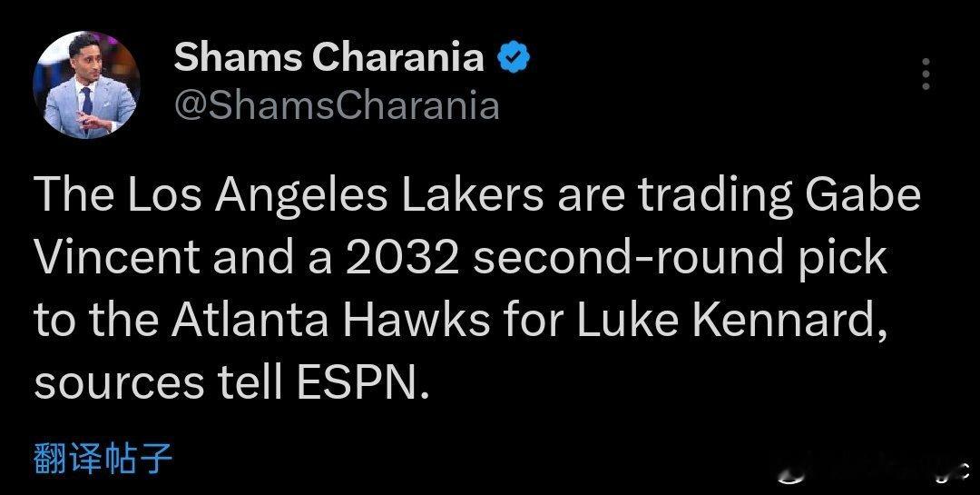Open the @ShamsCharania handle
Viewport: 980px width, 495px height.
coord(336,106)
